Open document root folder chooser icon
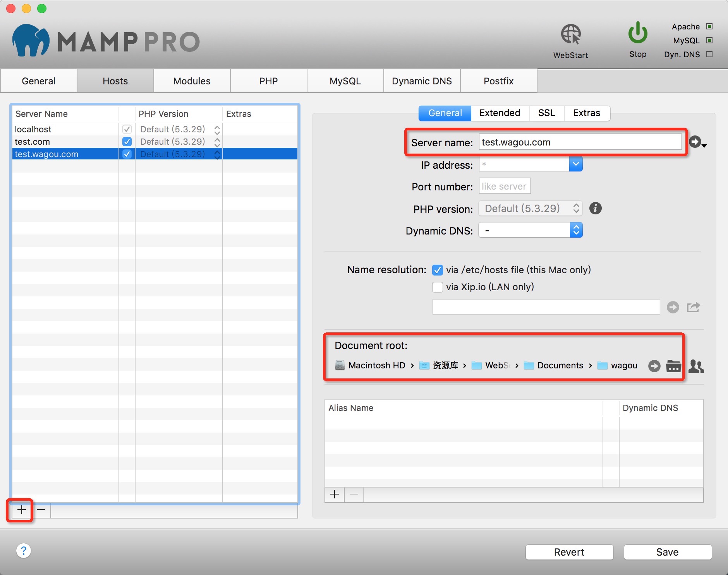 click(x=673, y=366)
